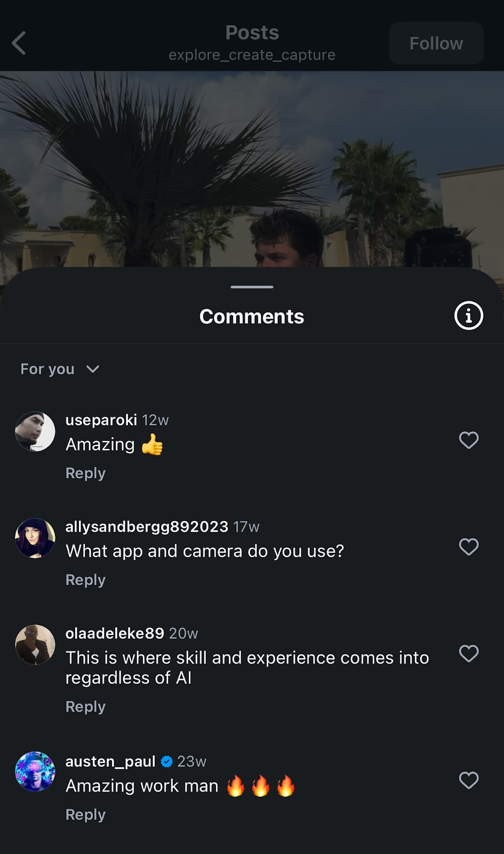Image resolution: width=504 pixels, height=854 pixels.
Task: Open austen_paul's profile avatar
Action: [35, 772]
